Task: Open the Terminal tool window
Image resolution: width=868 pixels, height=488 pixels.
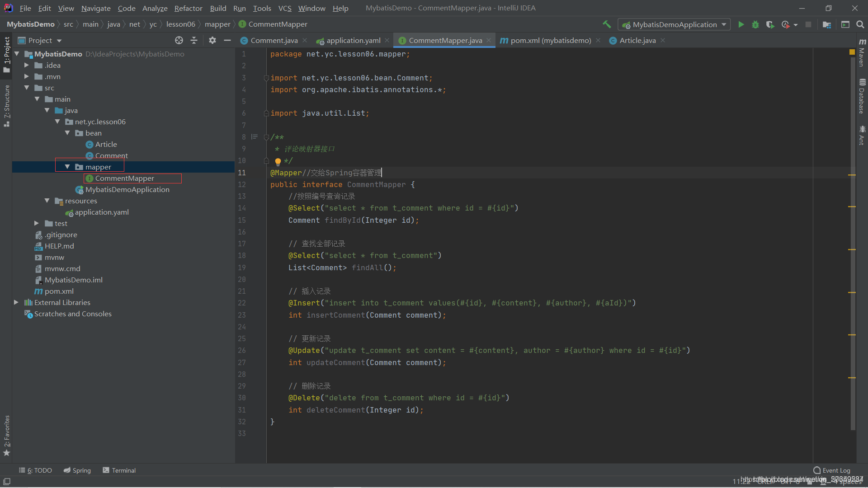Action: [x=119, y=470]
